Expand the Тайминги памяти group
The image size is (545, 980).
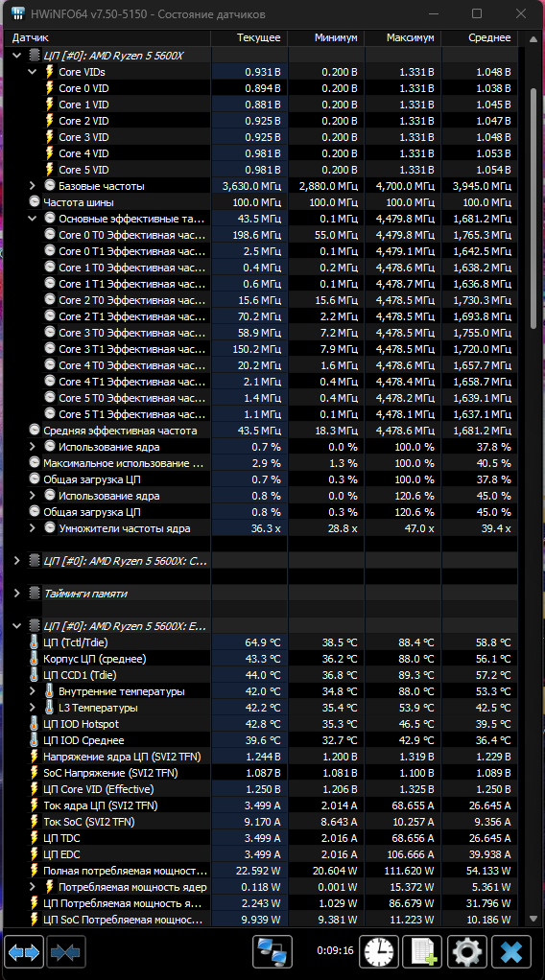click(x=17, y=594)
